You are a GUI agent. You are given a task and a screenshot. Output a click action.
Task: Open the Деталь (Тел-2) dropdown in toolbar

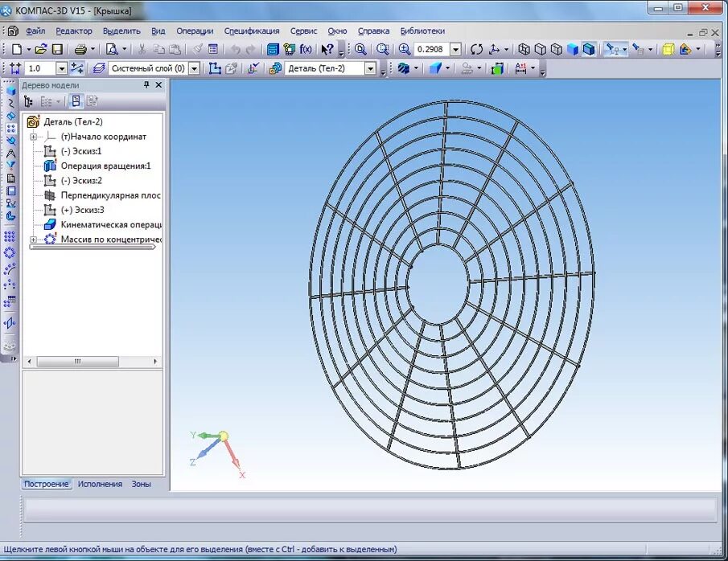[x=370, y=68]
